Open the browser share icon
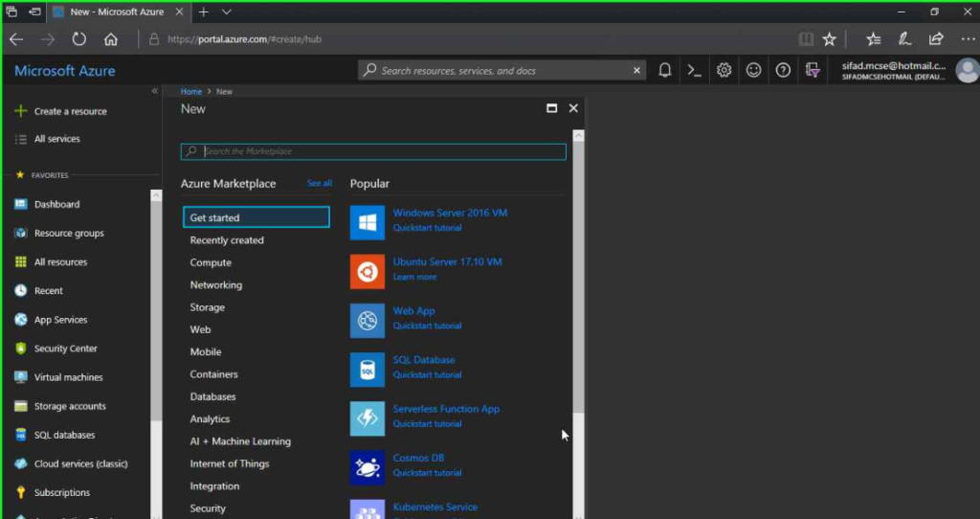The width and height of the screenshot is (980, 519). click(936, 38)
